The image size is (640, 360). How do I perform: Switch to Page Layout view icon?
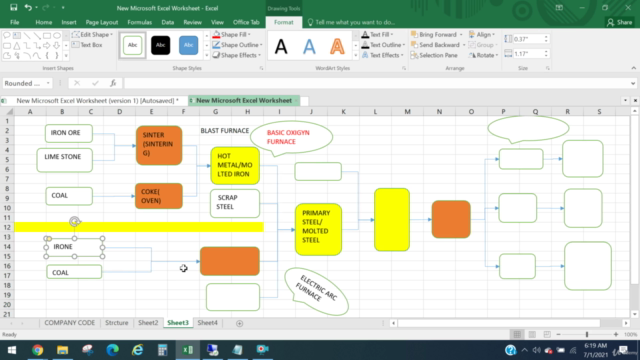click(532, 335)
